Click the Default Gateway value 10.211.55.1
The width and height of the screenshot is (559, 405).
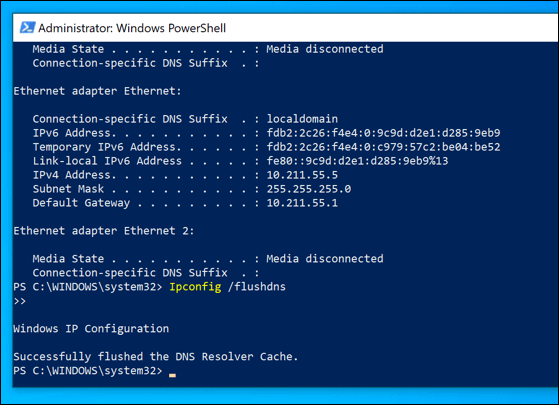click(x=302, y=203)
